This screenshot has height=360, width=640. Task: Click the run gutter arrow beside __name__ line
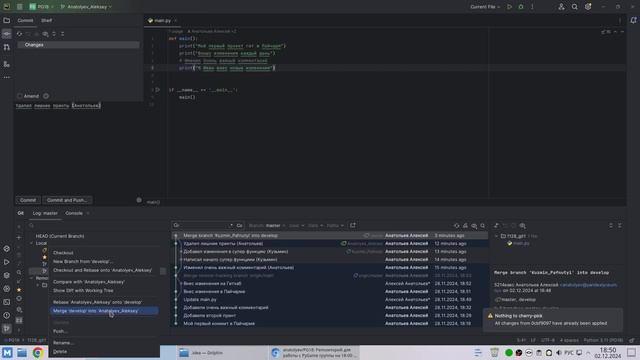158,90
